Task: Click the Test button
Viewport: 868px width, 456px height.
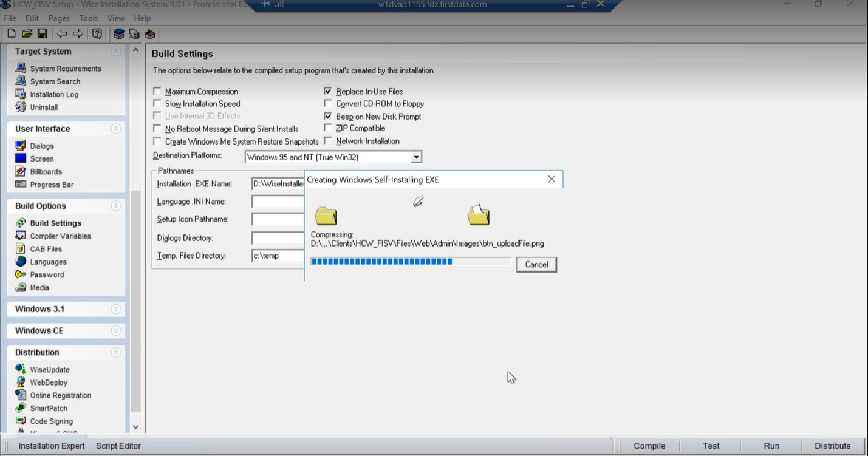Action: [x=711, y=446]
